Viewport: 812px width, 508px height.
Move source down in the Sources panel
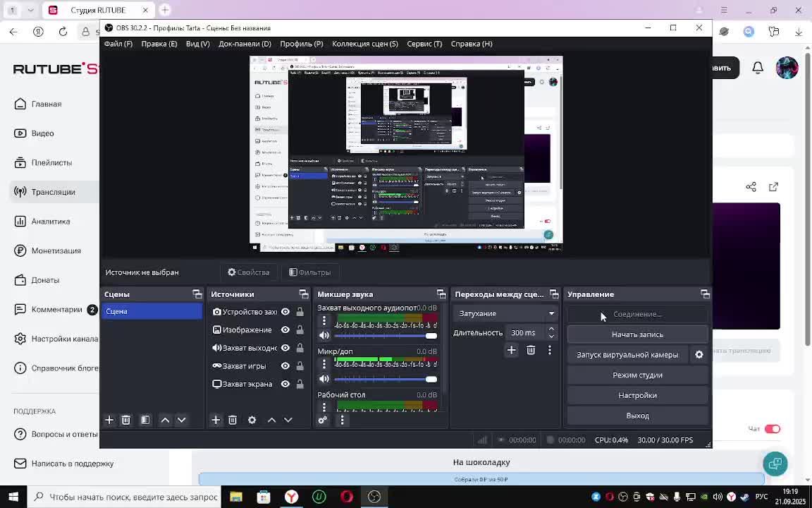pos(288,420)
